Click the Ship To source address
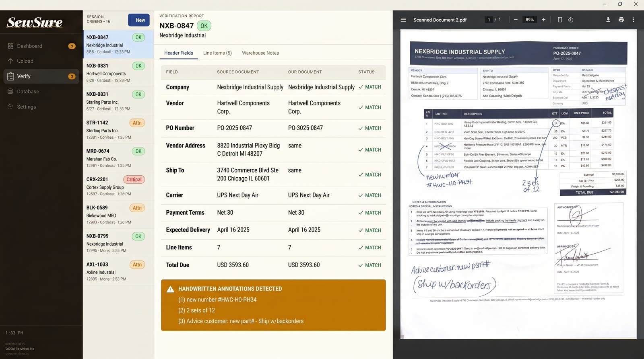 (248, 174)
